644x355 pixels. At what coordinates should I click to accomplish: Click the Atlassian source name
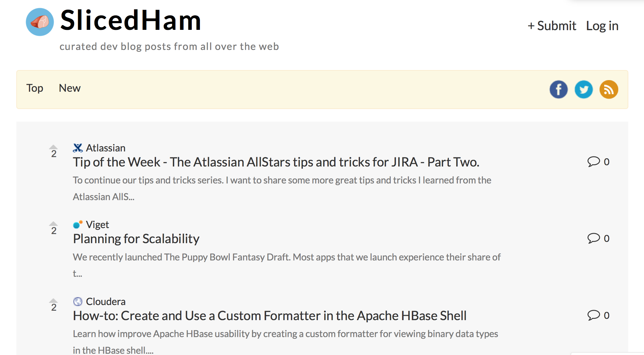point(105,148)
